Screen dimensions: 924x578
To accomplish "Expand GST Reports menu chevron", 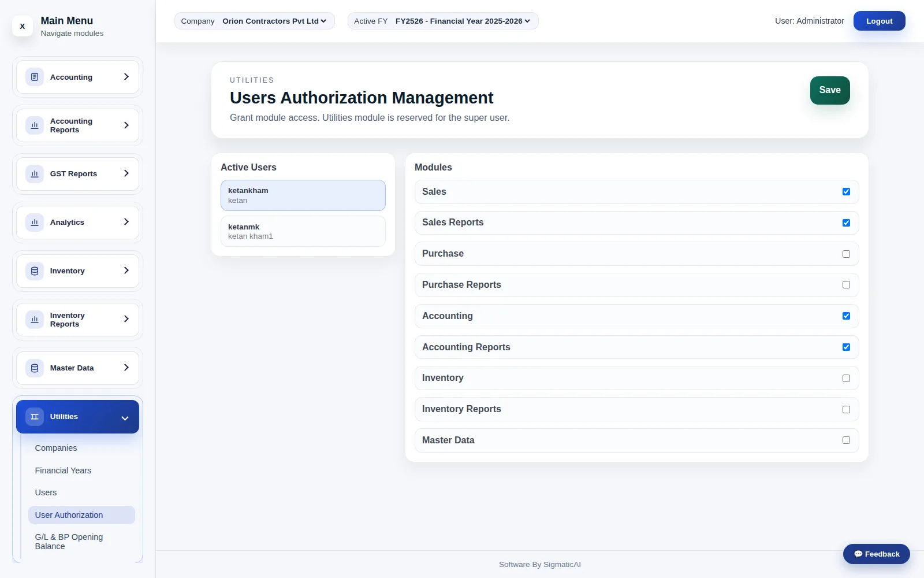I will (x=126, y=173).
